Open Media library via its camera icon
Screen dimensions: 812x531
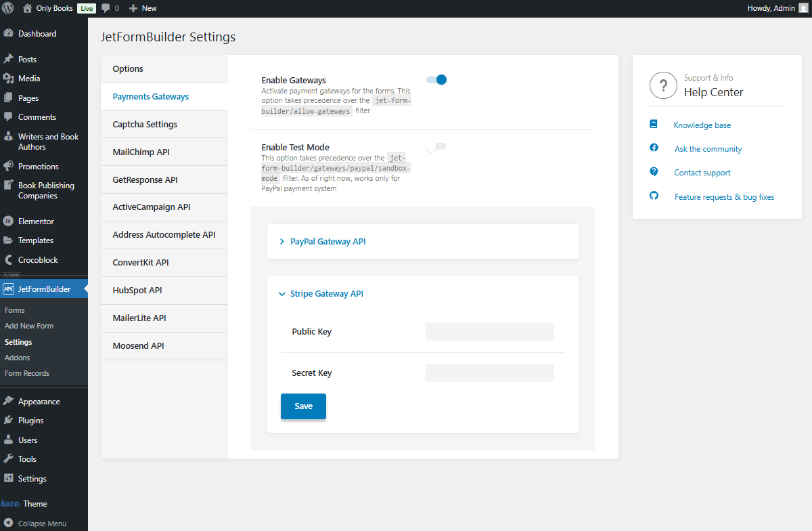9,78
